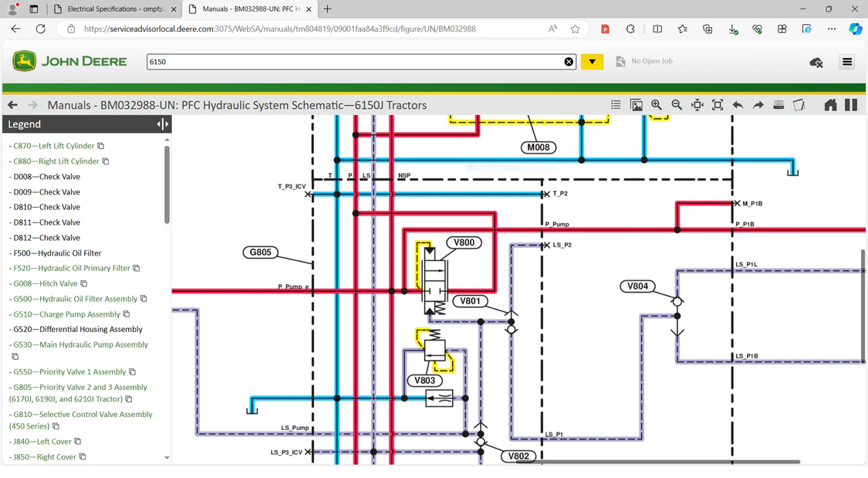
Task: Open the yellow search dropdown arrow
Action: point(592,62)
